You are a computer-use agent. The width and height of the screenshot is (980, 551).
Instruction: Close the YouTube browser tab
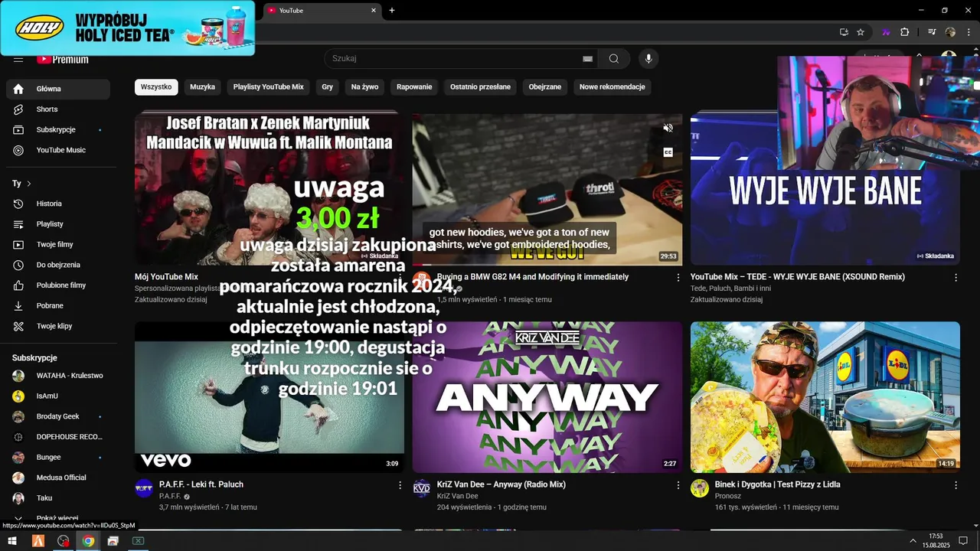click(374, 11)
